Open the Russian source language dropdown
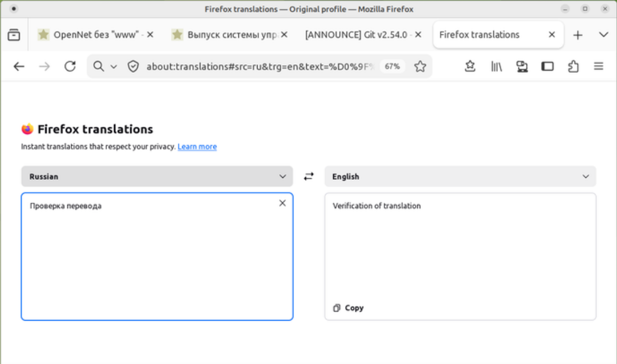This screenshot has height=364, width=617. tap(157, 176)
